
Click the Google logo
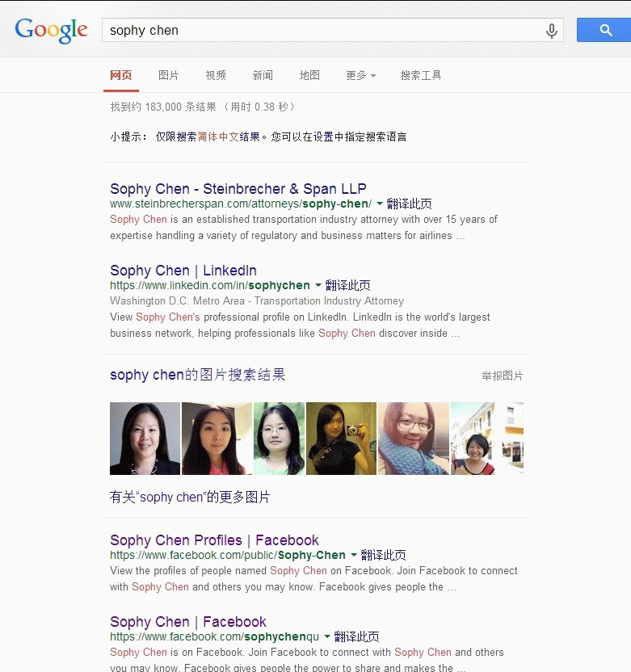pyautogui.click(x=51, y=31)
